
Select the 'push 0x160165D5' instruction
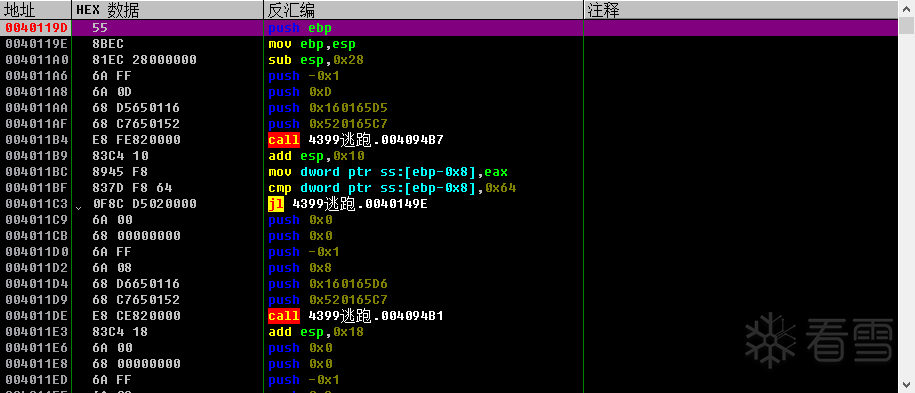(x=328, y=108)
